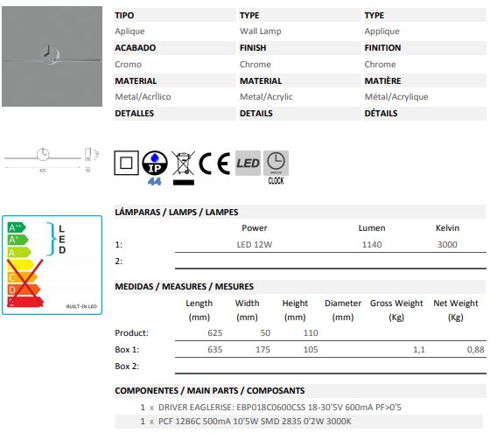Click the grey LED badge icon
504x433 pixels.
pos(248,164)
